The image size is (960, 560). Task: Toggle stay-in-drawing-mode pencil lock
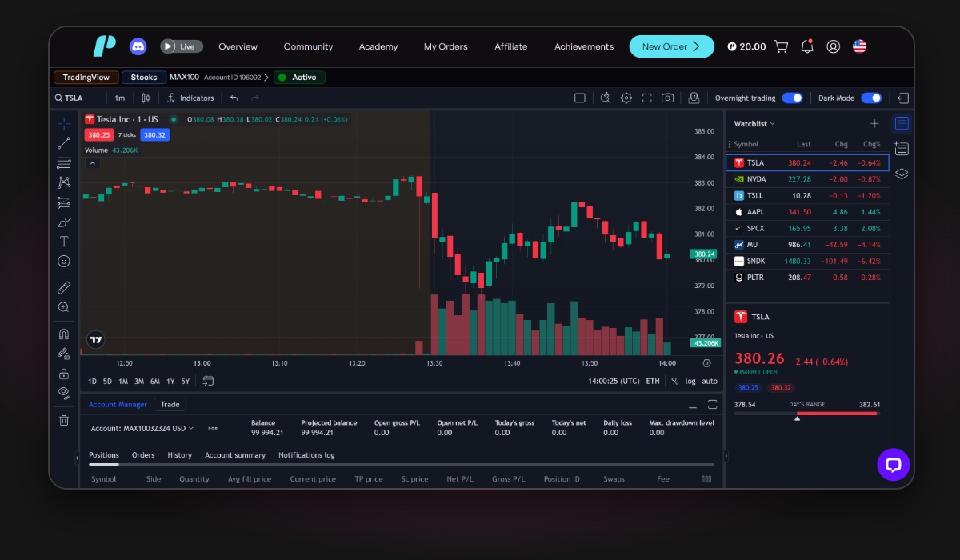click(x=64, y=354)
